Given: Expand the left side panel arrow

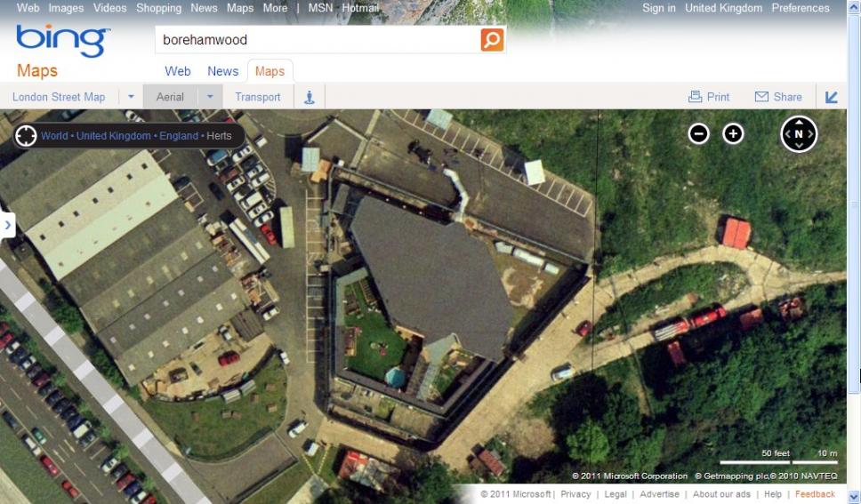Looking at the screenshot, I should pyautogui.click(x=8, y=225).
